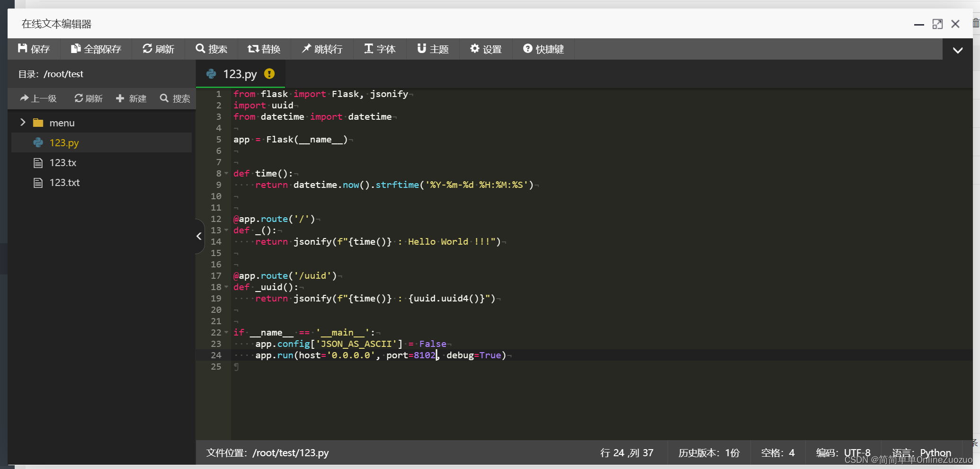Go up one level (上一级) in directory

pos(38,98)
